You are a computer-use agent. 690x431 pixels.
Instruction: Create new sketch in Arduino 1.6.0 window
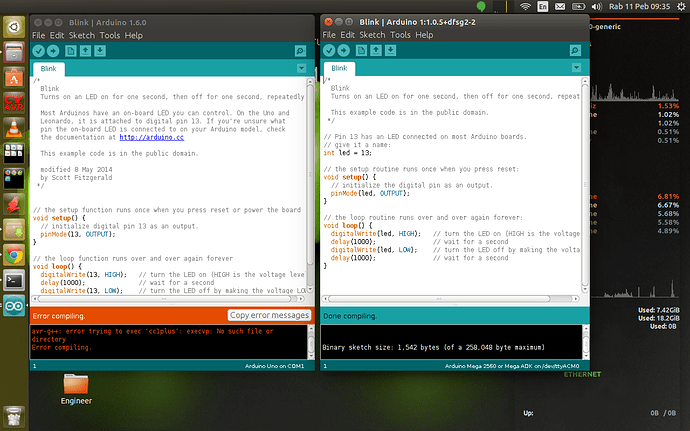tap(71, 51)
